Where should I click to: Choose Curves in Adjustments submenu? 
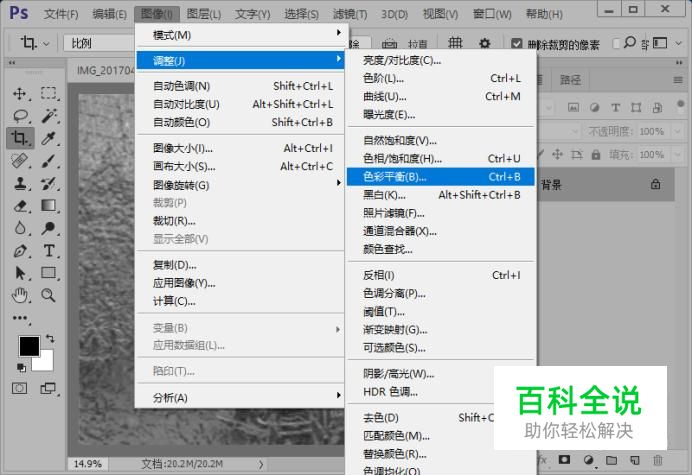[440, 96]
